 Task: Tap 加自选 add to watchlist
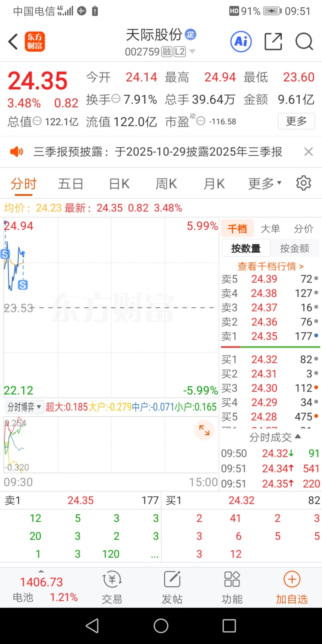click(x=292, y=588)
